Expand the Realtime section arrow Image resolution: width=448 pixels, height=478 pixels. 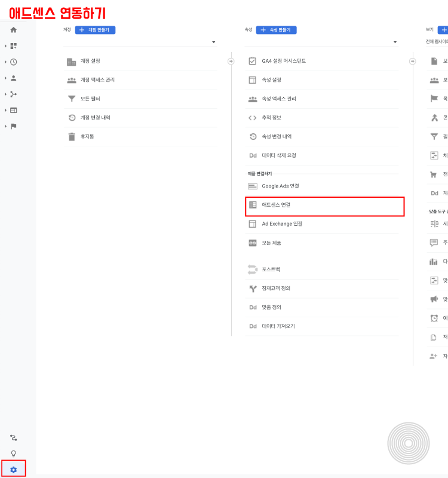[x=5, y=62]
